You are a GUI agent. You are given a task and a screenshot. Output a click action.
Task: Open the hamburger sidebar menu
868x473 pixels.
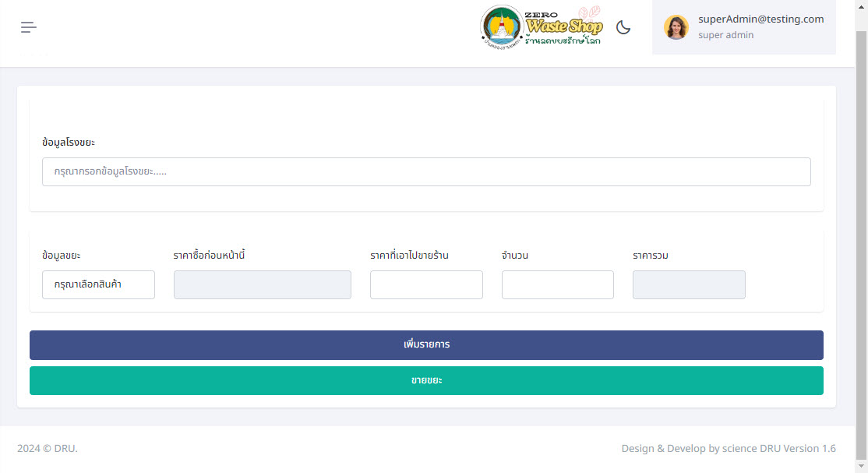tap(29, 27)
